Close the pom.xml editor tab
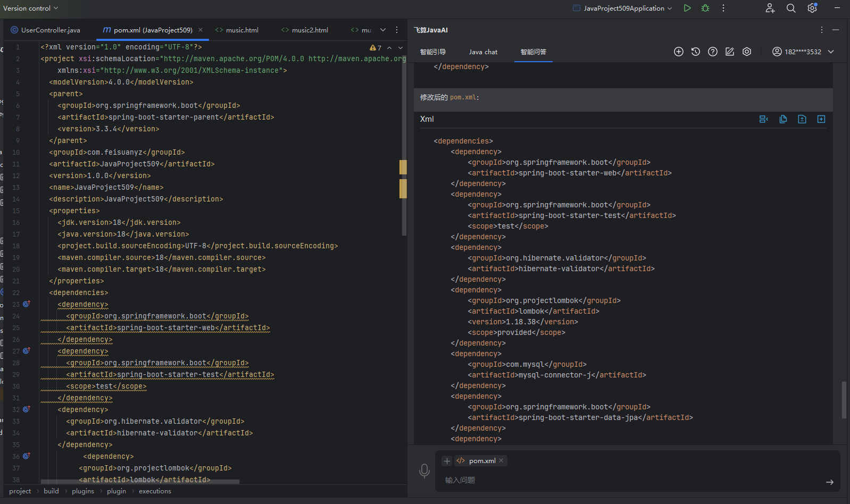850x504 pixels. click(x=201, y=30)
